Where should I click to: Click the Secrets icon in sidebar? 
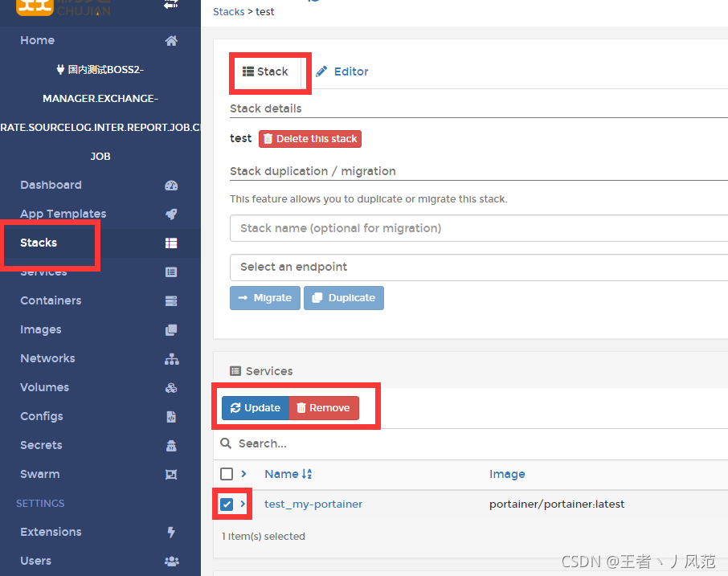[x=171, y=446]
